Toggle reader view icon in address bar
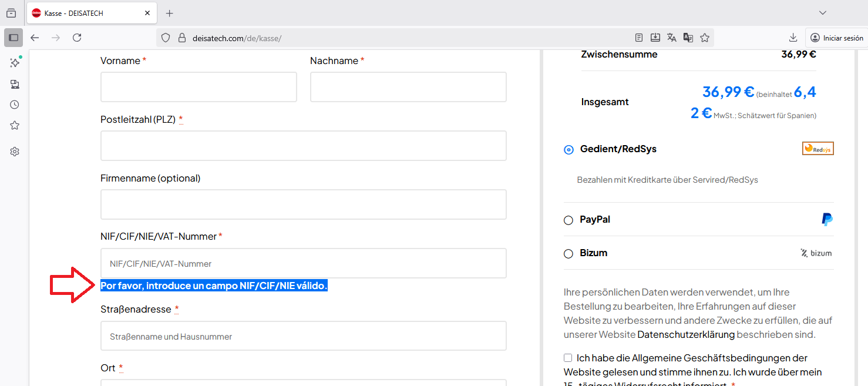The image size is (868, 386). point(639,38)
